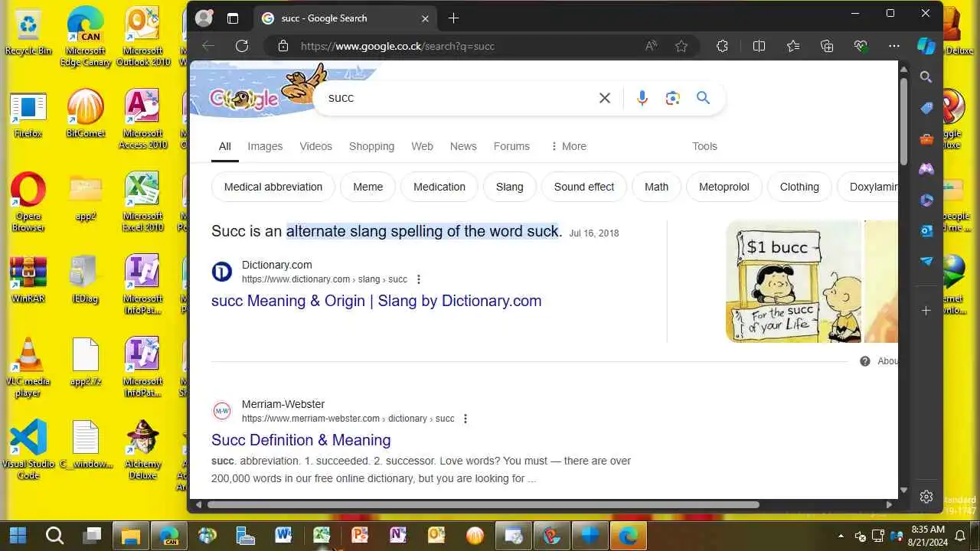Click the Windows Start button
Viewport: 980px width, 551px height.
click(18, 535)
